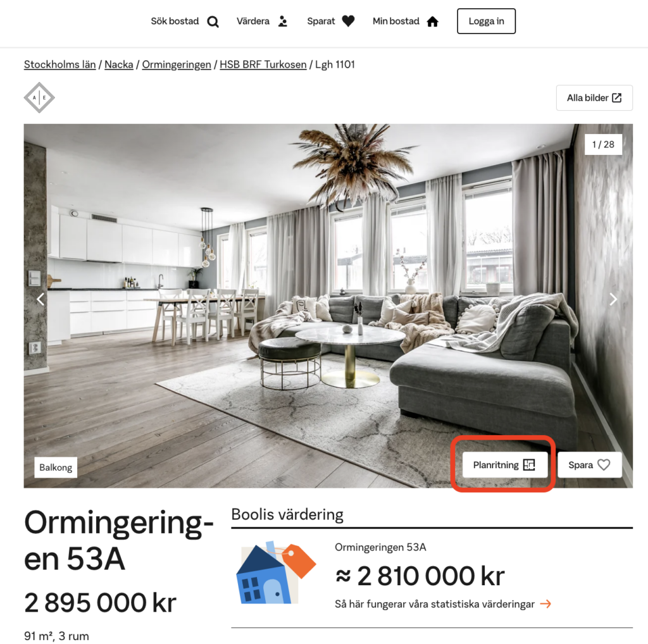Viewport: 648px width, 644px height.
Task: Follow the Stockholms län breadcrumb link
Action: 60,65
